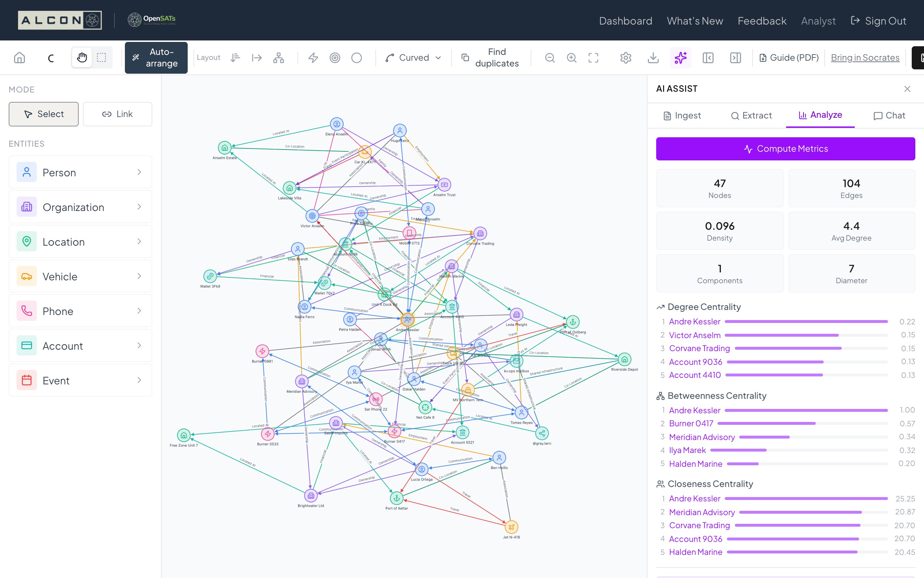
Task: Open Dashboard in top navigation
Action: (x=626, y=21)
